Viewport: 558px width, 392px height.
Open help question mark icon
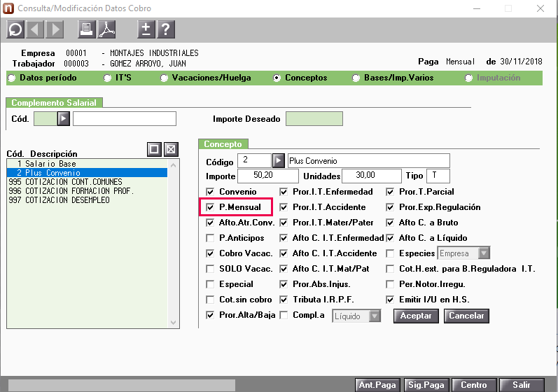point(166,29)
